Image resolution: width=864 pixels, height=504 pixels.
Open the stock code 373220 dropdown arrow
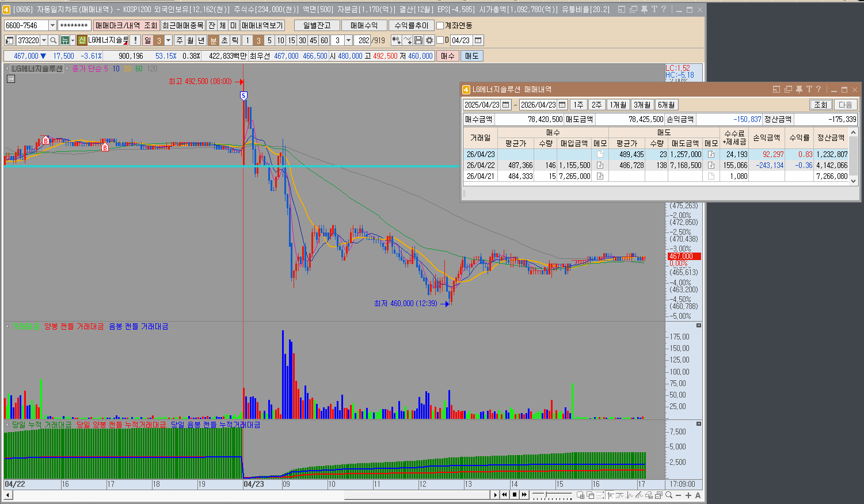coord(44,40)
